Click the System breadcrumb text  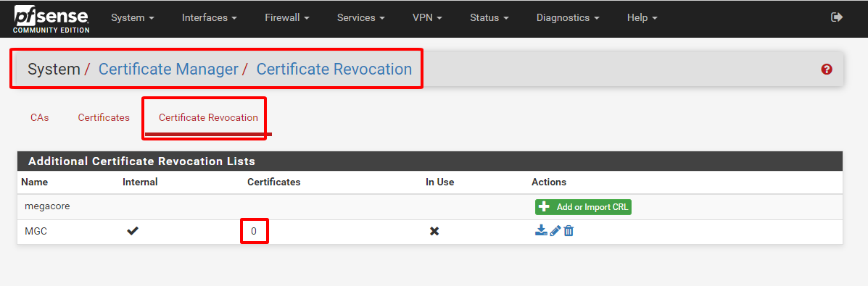(x=54, y=70)
